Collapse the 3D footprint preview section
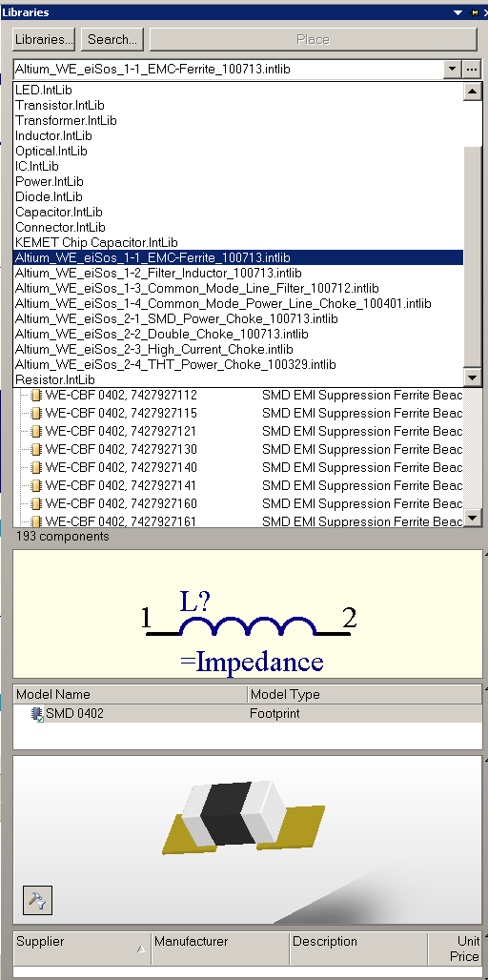The image size is (488, 980). 485,760
